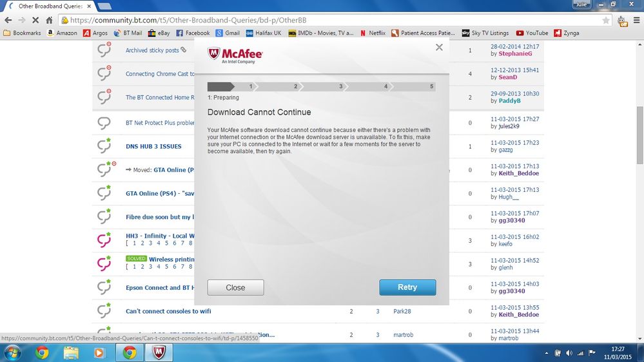This screenshot has width=644, height=362.
Task: Open the Patient Access bookmark
Action: coord(424,33)
